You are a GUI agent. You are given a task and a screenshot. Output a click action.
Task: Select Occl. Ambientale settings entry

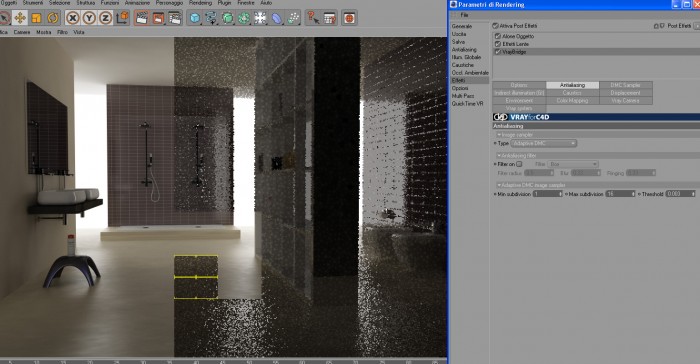click(470, 72)
